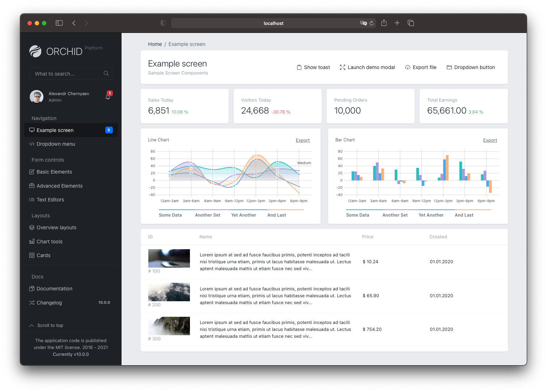Toggle And Last in Line Chart legend
The width and height of the screenshot is (547, 392).
[x=285, y=214]
